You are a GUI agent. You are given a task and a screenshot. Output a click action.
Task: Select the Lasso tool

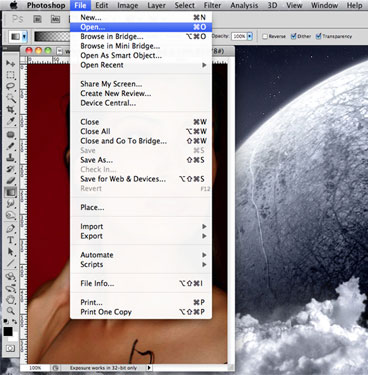coord(10,86)
